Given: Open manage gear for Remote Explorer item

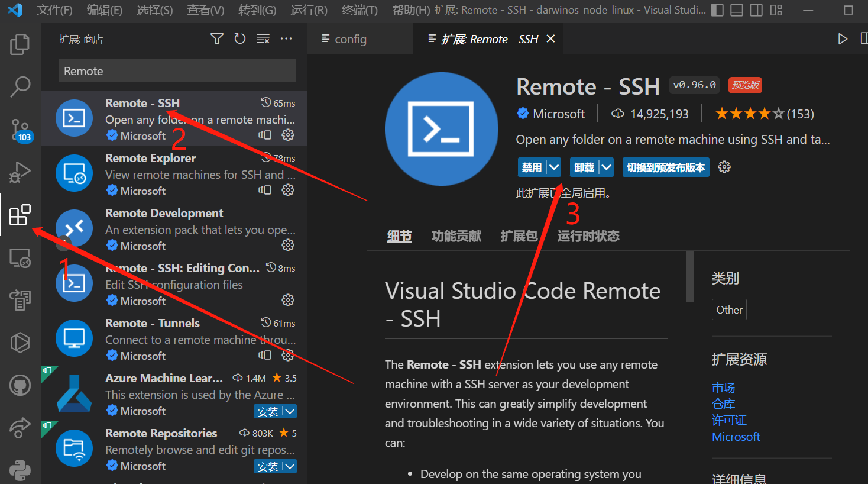Looking at the screenshot, I should coord(288,190).
